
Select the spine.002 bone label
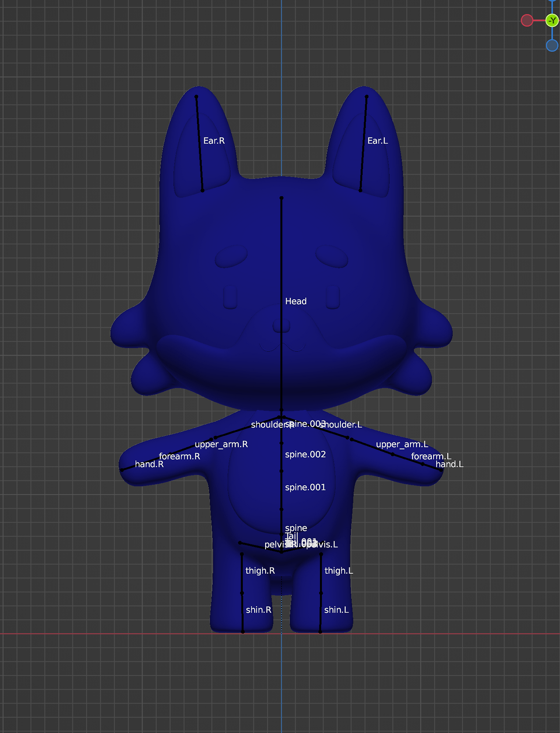point(305,454)
